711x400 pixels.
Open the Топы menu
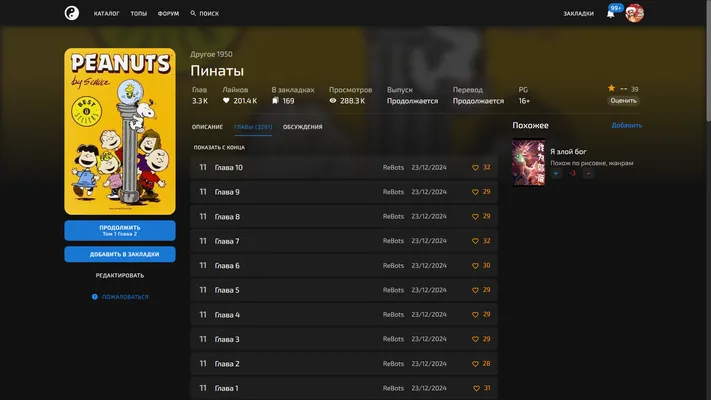coord(139,14)
